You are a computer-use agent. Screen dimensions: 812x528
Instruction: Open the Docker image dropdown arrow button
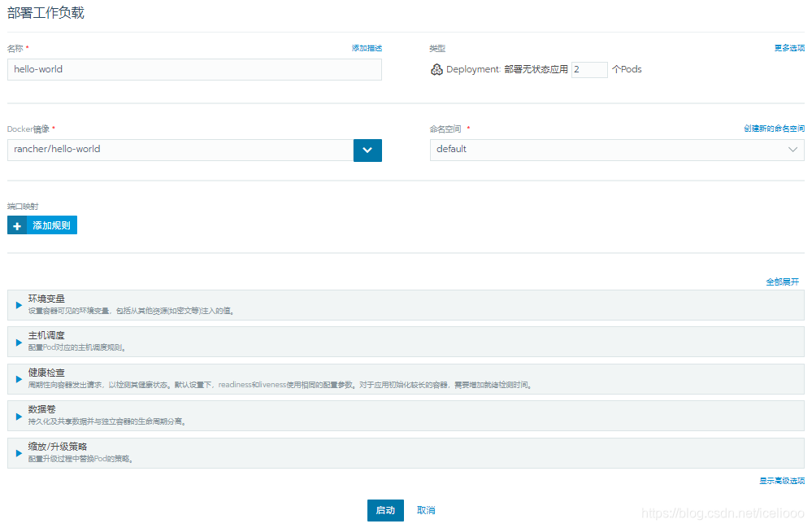(x=367, y=151)
